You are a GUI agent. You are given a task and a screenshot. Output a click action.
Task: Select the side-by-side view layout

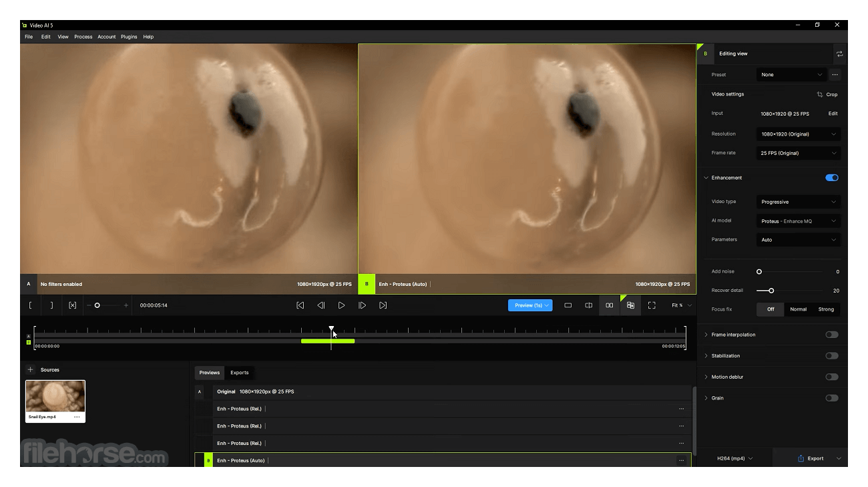(610, 305)
